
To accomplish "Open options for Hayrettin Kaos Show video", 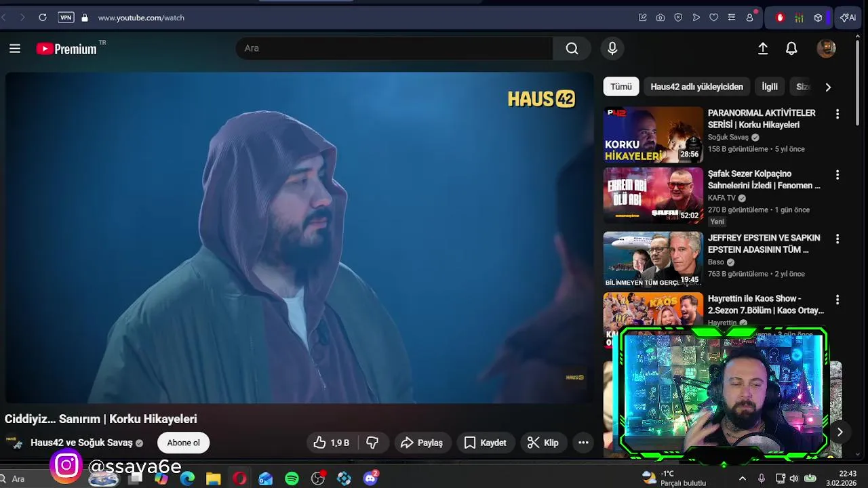I will (x=837, y=300).
